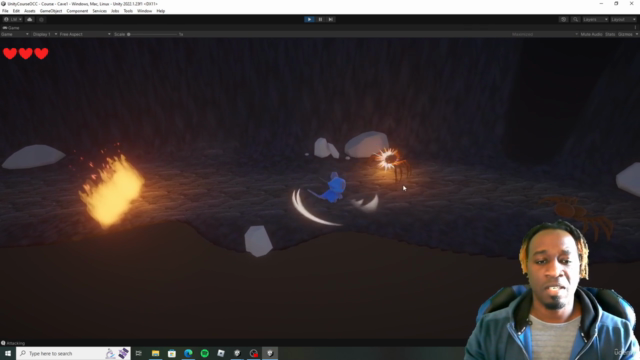Open the Undo History icon
This screenshot has height=360, width=640.
[563, 19]
